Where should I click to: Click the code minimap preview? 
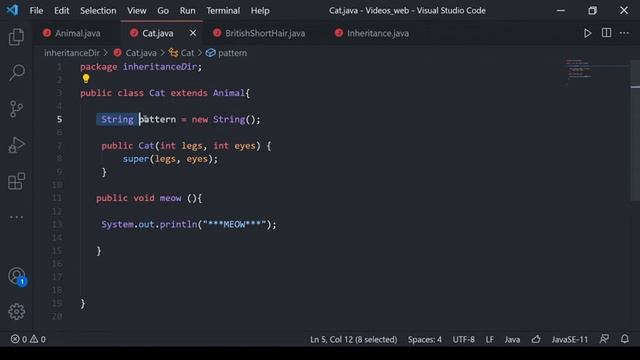[579, 69]
